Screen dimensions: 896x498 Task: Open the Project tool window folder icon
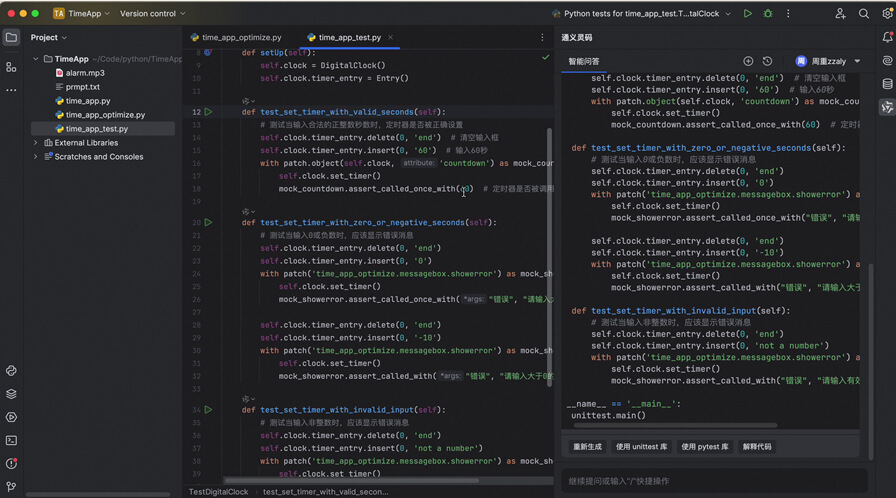coord(11,38)
